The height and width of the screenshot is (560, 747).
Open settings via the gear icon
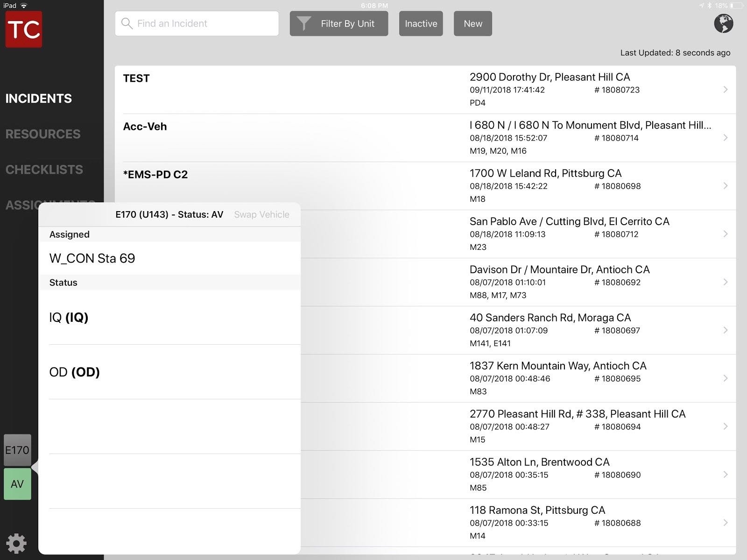tap(16, 543)
